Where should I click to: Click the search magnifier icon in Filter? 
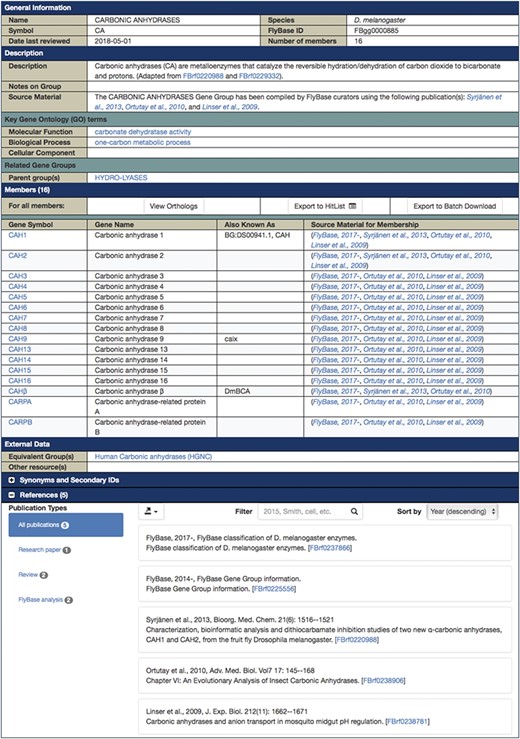(x=354, y=511)
